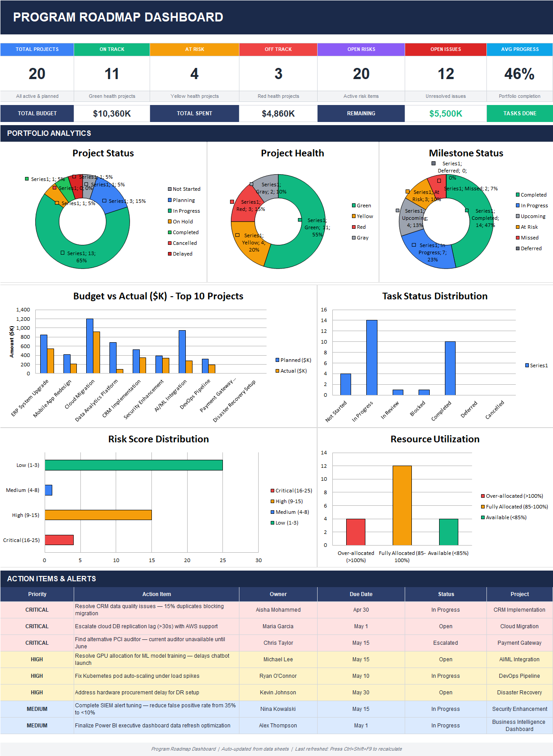Select the Low (1-3) risk bar
The height and width of the screenshot is (756, 553).
coord(134,465)
